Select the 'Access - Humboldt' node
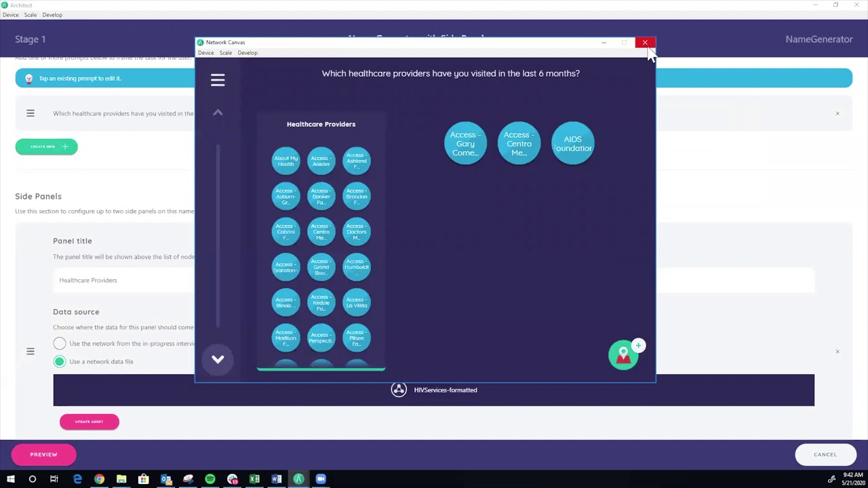The image size is (868, 488). [x=357, y=267]
